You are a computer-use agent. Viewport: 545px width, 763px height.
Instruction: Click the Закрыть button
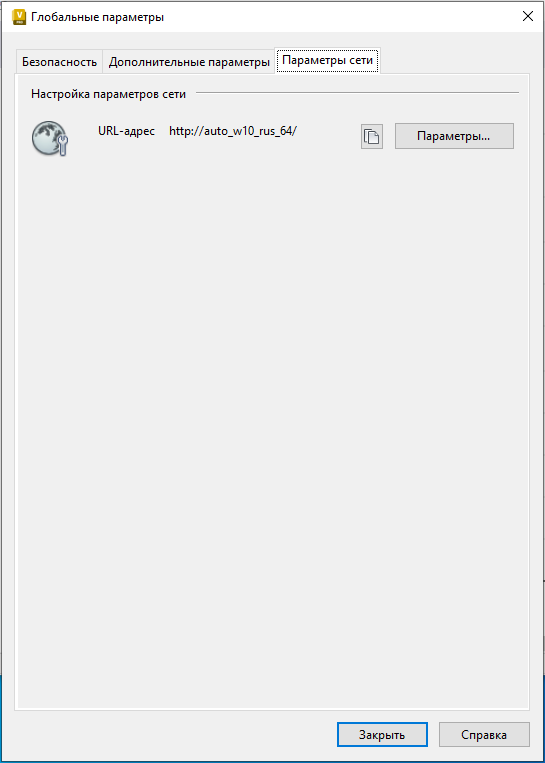click(x=382, y=734)
